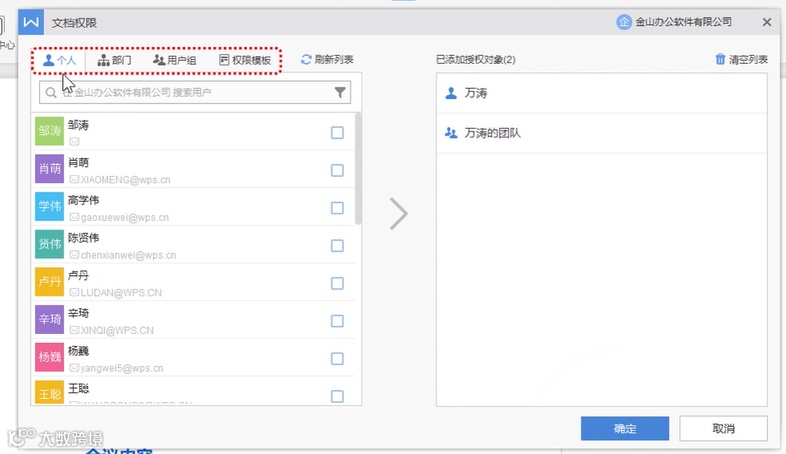Click 刷新列表 to refresh the list
This screenshot has width=786, height=454.
[x=327, y=60]
